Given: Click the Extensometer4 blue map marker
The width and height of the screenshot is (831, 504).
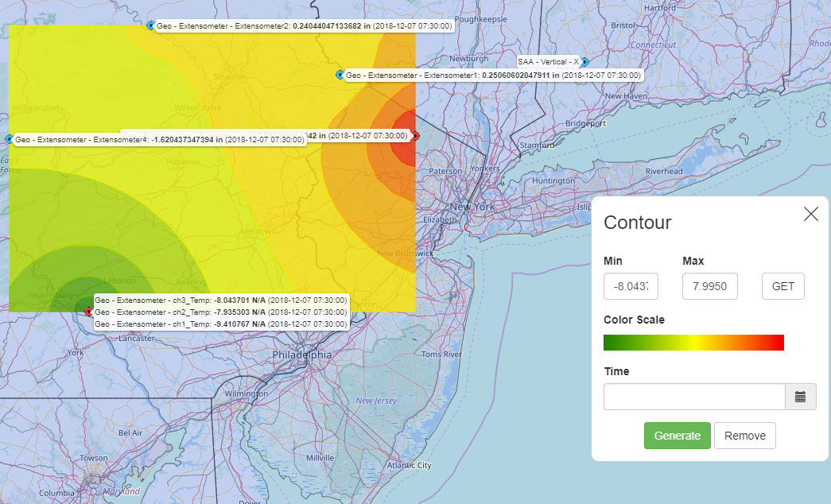Looking at the screenshot, I should coord(9,139).
